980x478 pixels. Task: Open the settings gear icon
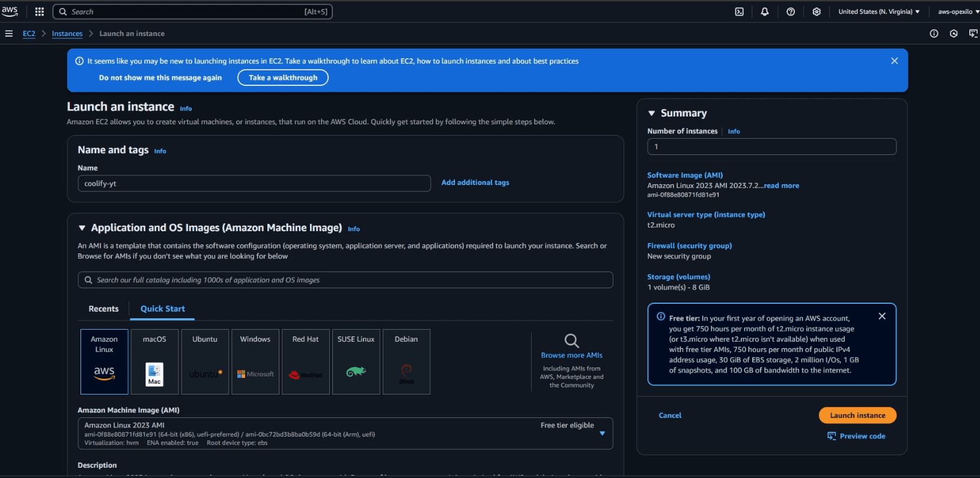coord(817,11)
